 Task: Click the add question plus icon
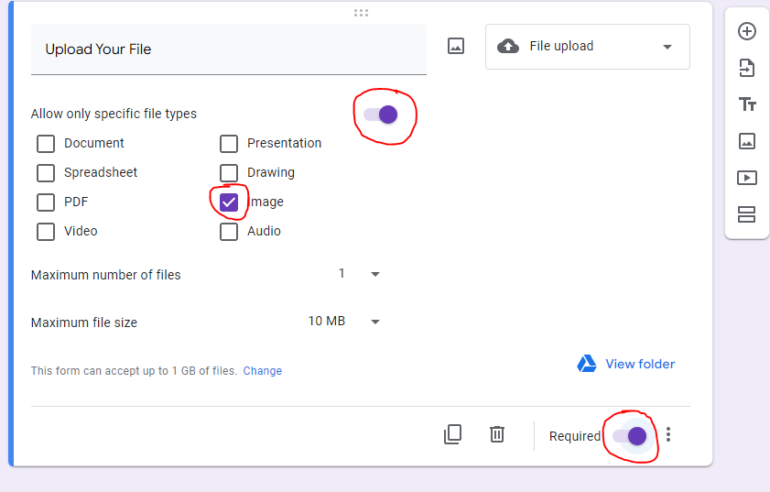(x=746, y=31)
